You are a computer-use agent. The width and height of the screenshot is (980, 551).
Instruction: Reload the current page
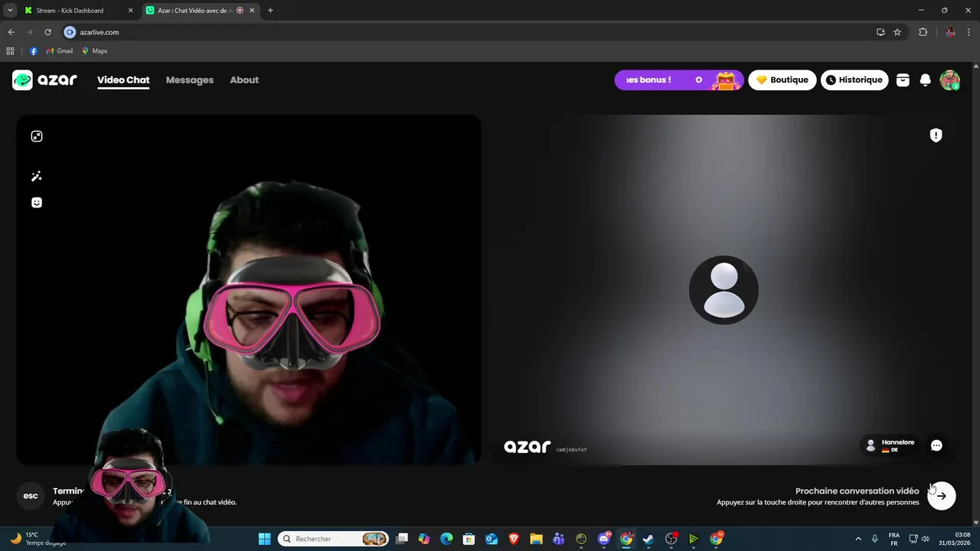tap(47, 32)
